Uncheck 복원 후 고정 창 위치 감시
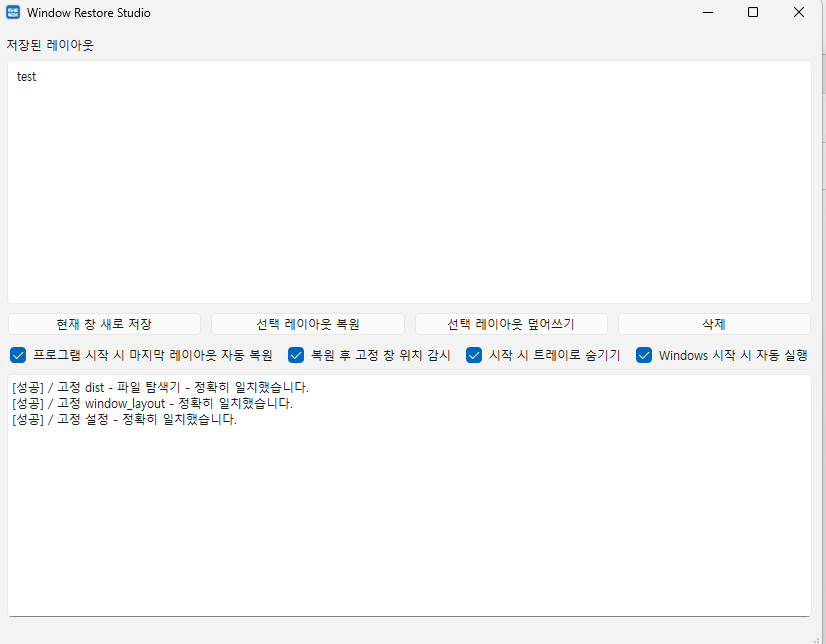This screenshot has width=826, height=644. (x=296, y=355)
